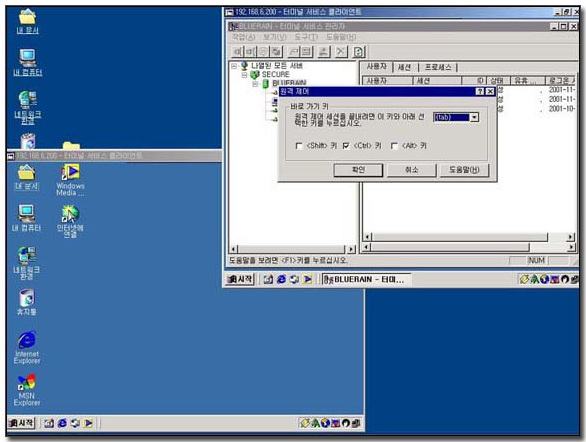Switch to the 프로세스 (Processes) tab
Screen dimensions: 586x442
point(438,68)
